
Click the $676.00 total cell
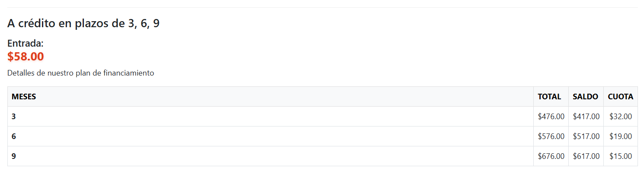click(551, 156)
